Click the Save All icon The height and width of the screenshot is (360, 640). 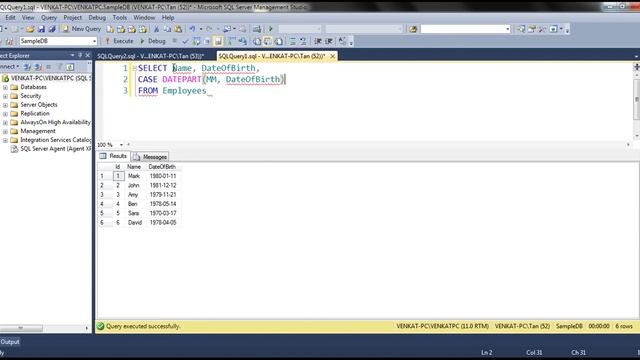(x=52, y=29)
